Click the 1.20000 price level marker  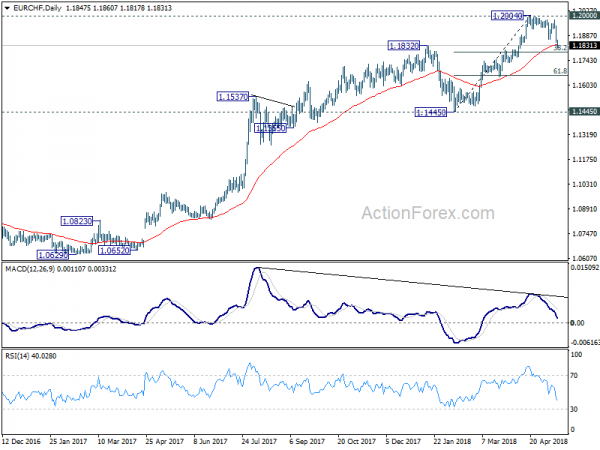pos(584,16)
